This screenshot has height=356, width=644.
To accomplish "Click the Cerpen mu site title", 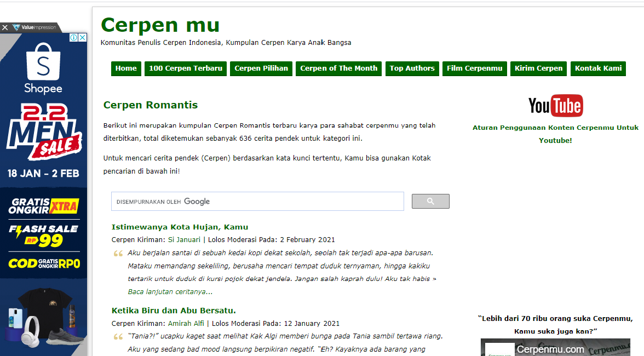I will [160, 25].
